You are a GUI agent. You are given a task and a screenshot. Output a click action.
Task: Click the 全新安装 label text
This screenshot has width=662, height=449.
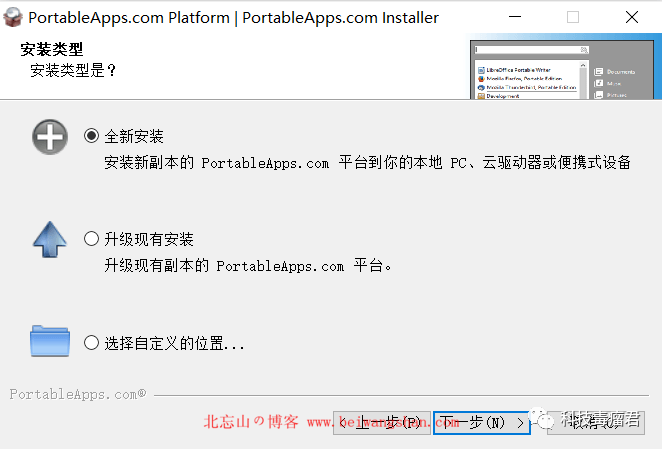point(134,136)
